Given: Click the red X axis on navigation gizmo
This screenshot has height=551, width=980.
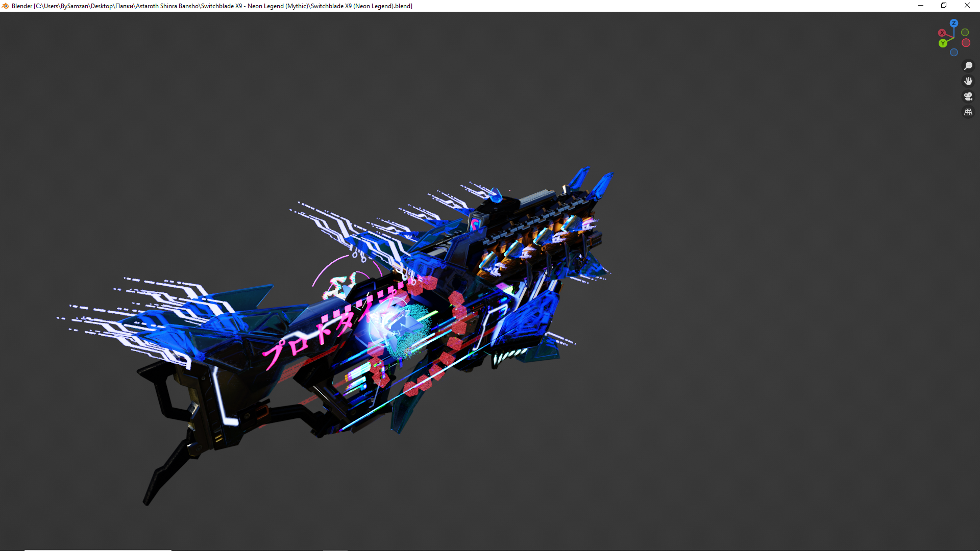Looking at the screenshot, I should coord(942,33).
